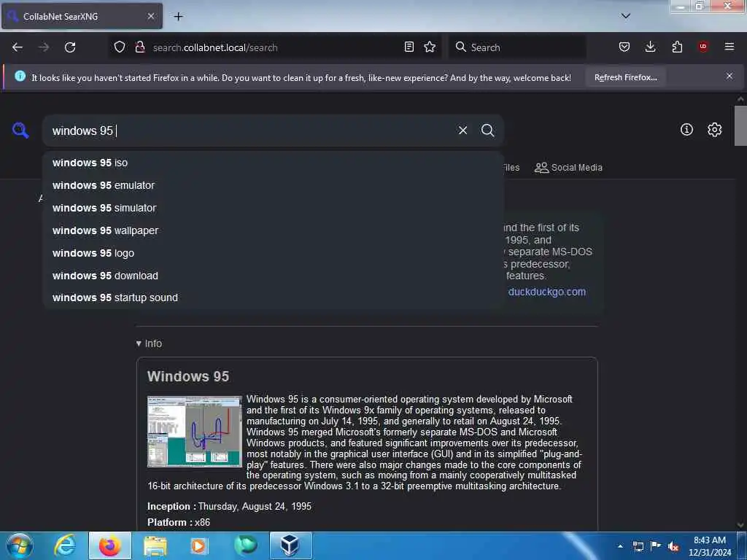The height and width of the screenshot is (560, 747).
Task: Open the Downloads arrow icon
Action: click(650, 47)
